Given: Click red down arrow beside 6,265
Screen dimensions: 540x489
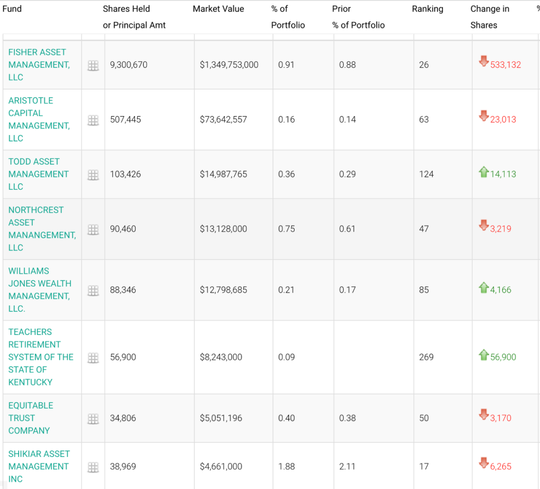Looking at the screenshot, I should [484, 463].
